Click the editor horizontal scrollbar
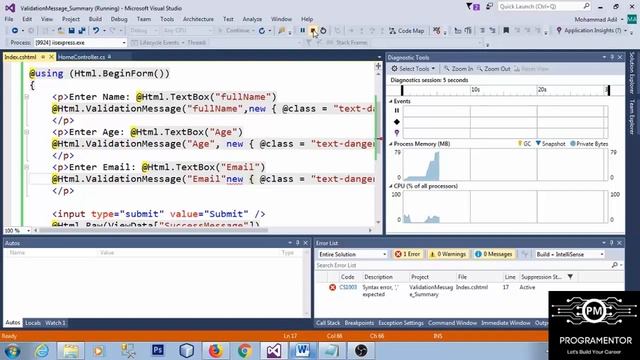Image resolution: width=640 pixels, height=360 pixels. click(153, 230)
